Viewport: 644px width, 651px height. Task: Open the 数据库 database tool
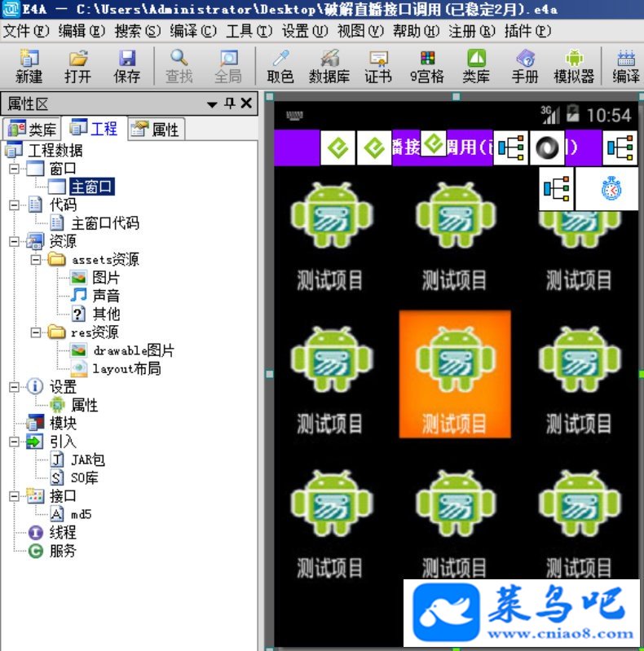pos(329,66)
